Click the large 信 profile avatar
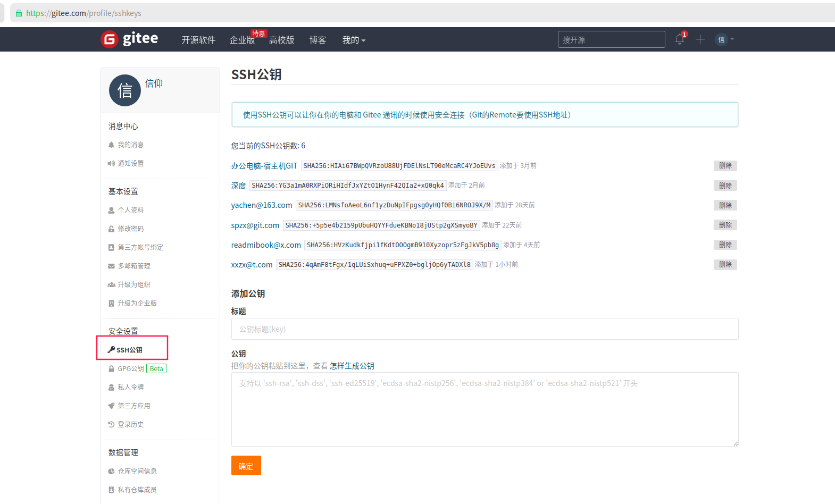This screenshot has width=835, height=504. pos(125,90)
